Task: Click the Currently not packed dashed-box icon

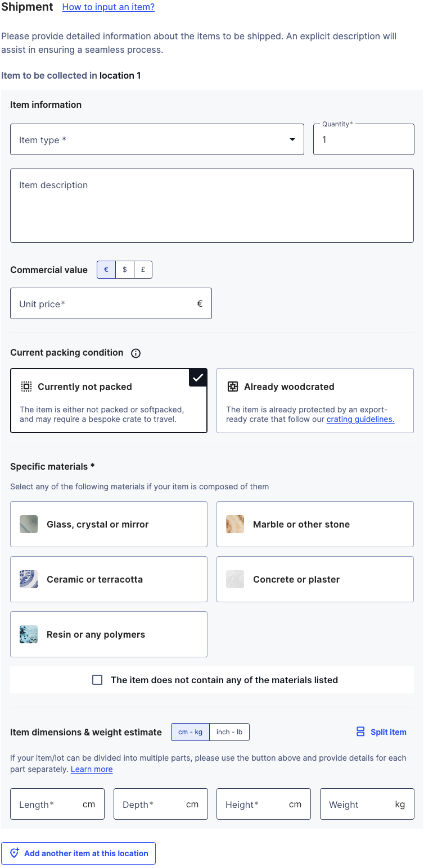Action: pyautogui.click(x=26, y=387)
